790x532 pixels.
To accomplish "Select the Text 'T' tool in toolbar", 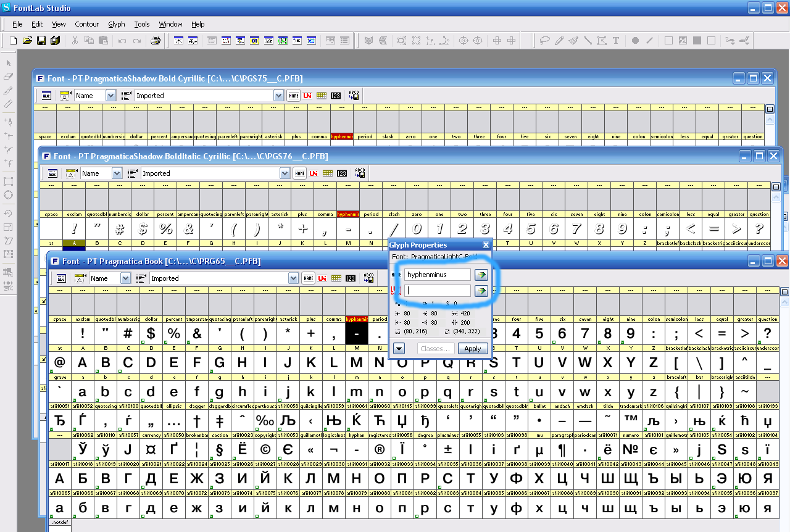I will [616, 41].
